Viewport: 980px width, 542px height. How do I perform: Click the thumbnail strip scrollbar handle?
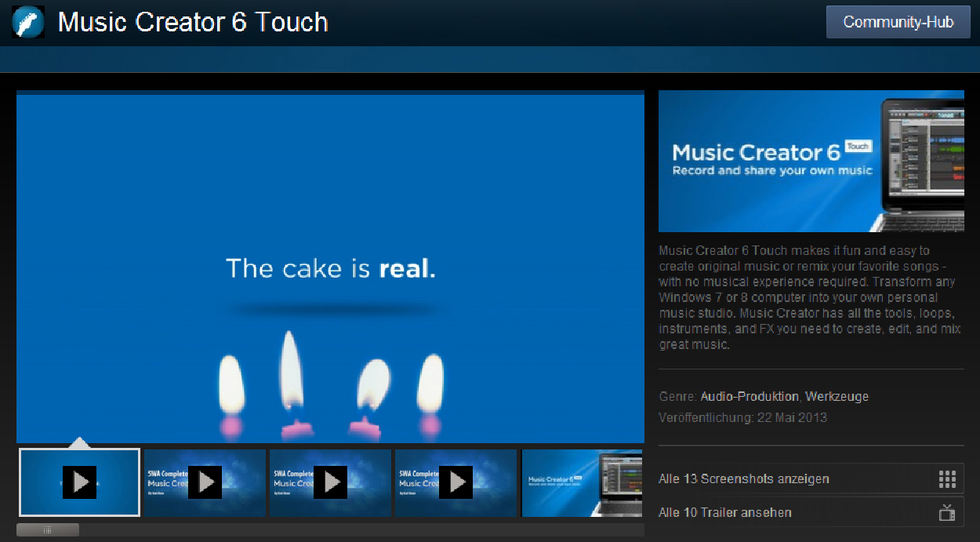(x=48, y=530)
